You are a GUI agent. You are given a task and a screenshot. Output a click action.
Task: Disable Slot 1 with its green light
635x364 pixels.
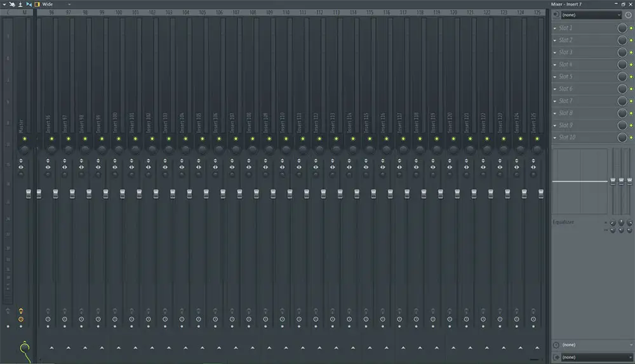pos(631,28)
